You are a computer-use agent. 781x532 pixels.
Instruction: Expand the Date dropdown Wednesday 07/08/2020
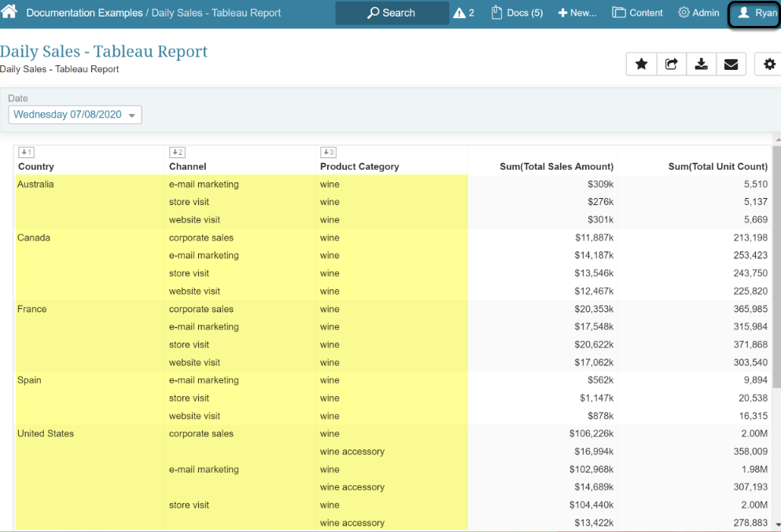coord(75,115)
